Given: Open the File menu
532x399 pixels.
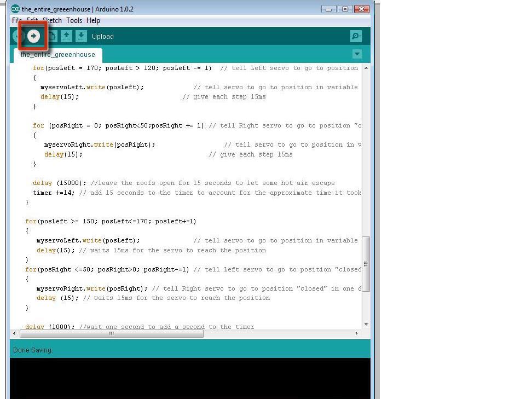Looking at the screenshot, I should 16,20.
